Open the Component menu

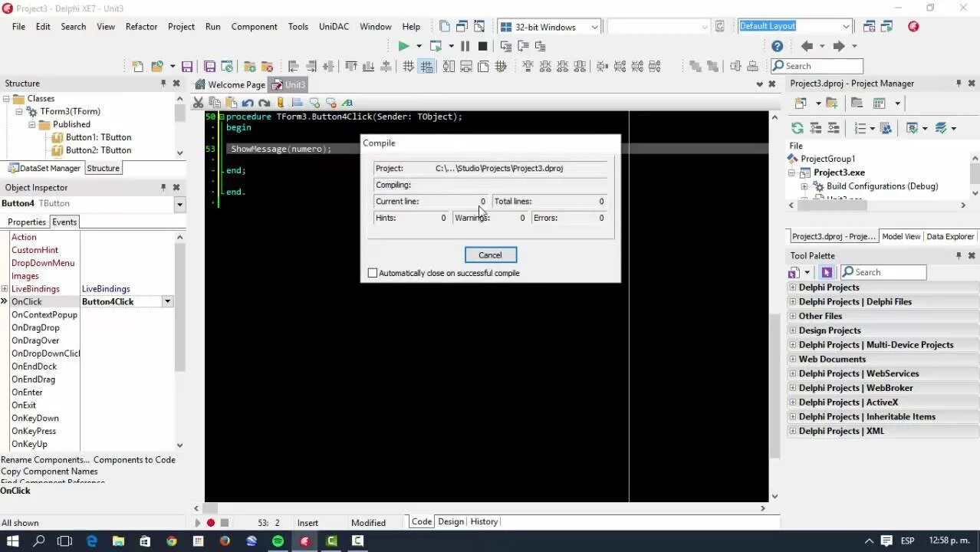pos(254,26)
